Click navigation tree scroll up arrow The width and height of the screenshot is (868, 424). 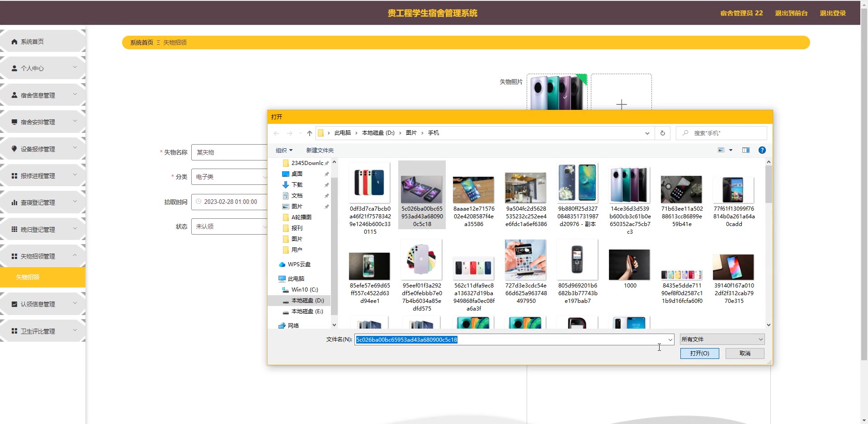click(334, 162)
